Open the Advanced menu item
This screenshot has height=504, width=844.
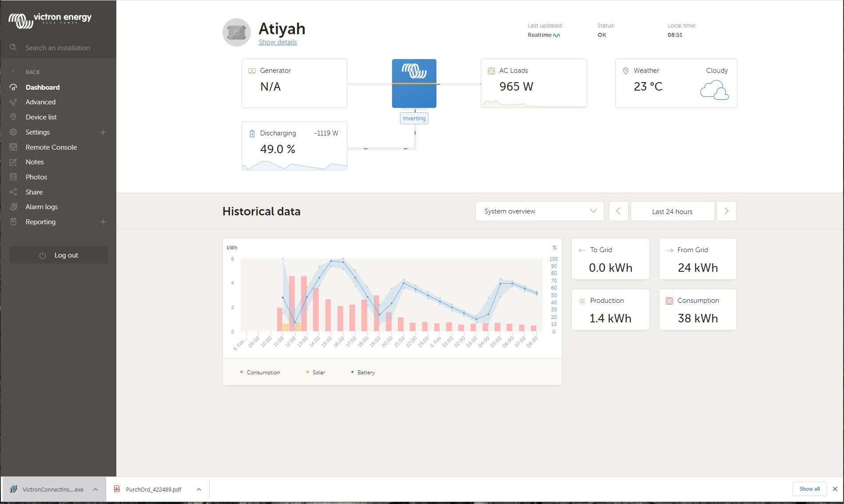click(40, 102)
